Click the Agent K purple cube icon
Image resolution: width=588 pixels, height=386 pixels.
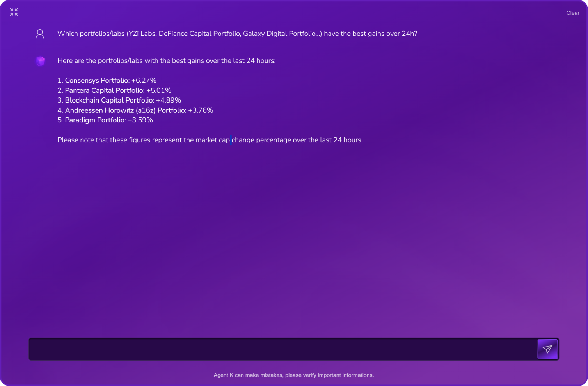coord(40,61)
